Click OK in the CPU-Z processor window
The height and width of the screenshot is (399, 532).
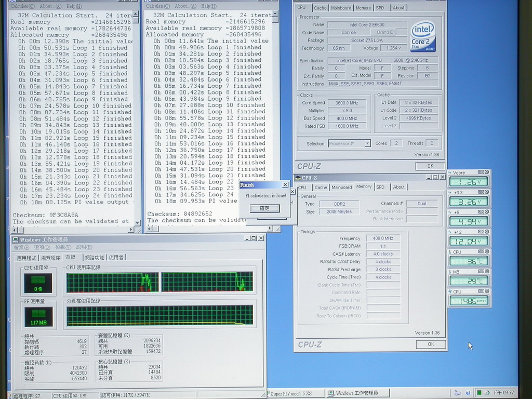click(x=430, y=166)
